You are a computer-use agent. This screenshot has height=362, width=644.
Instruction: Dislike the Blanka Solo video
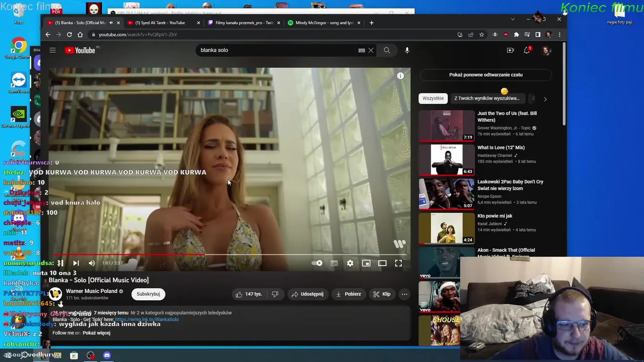pos(275,294)
